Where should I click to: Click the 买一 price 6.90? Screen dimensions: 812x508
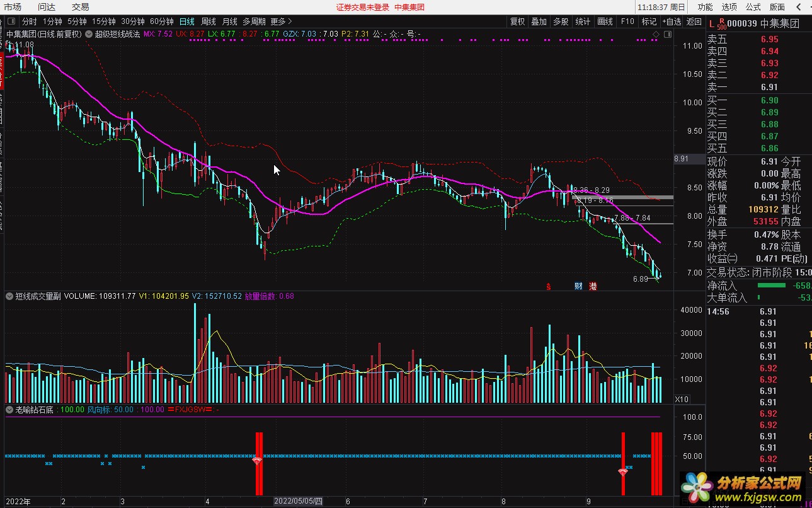pyautogui.click(x=769, y=100)
